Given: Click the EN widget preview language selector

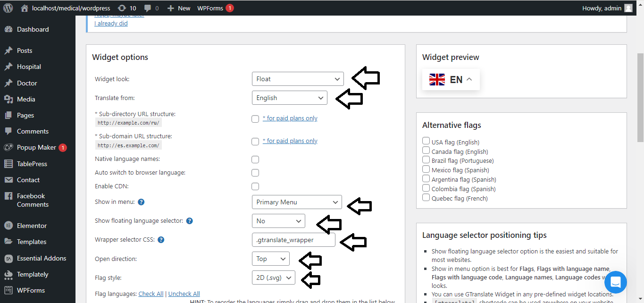Looking at the screenshot, I should coord(451,80).
